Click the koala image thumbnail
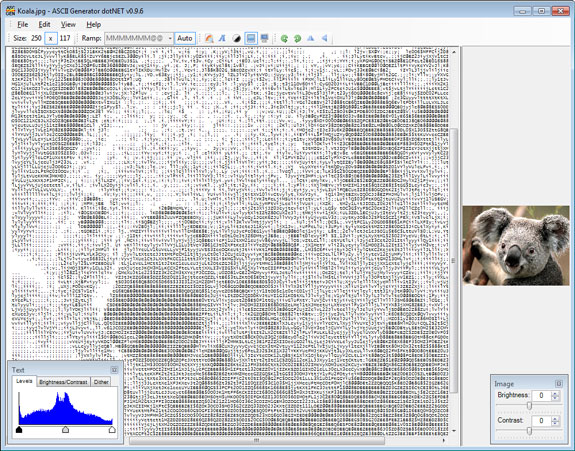The height and width of the screenshot is (451, 575). [x=516, y=245]
